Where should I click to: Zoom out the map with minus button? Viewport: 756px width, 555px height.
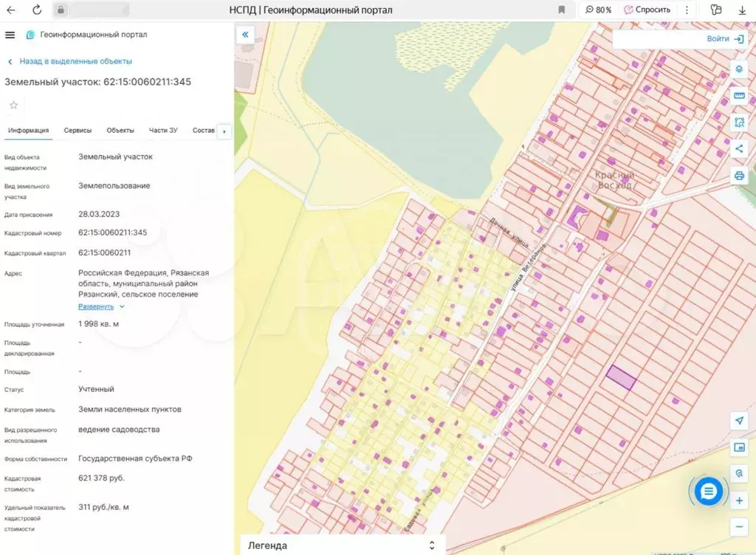coord(739,526)
